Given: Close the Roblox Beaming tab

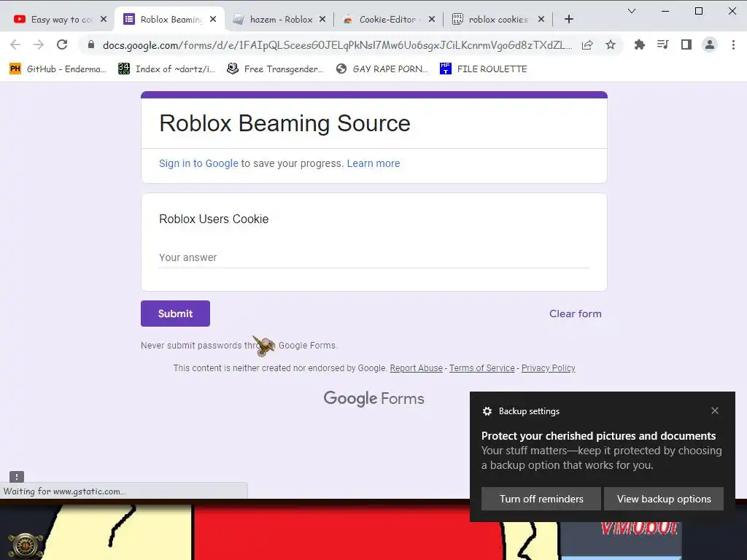Looking at the screenshot, I should tap(213, 20).
